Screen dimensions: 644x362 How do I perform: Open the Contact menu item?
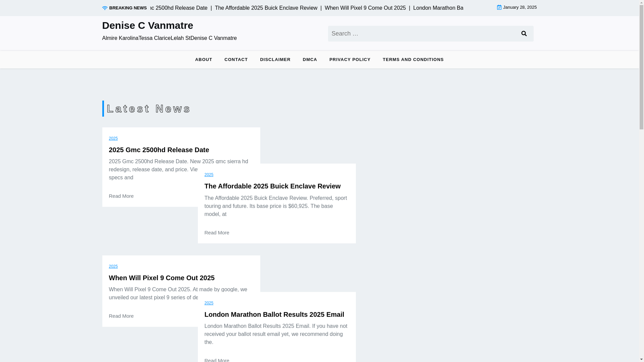click(x=236, y=60)
